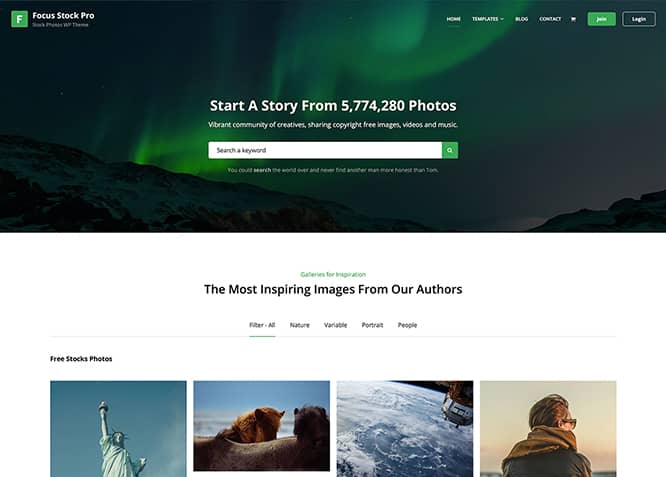Click the green Join button

(601, 19)
